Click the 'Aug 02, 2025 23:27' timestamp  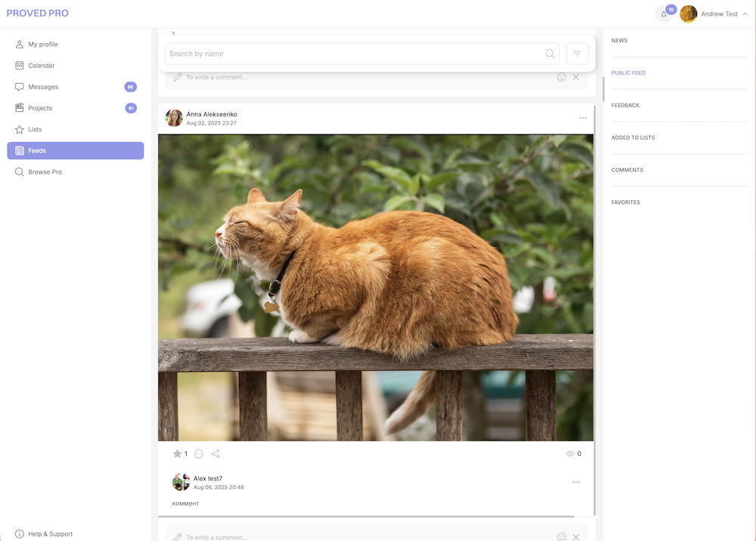coord(211,123)
